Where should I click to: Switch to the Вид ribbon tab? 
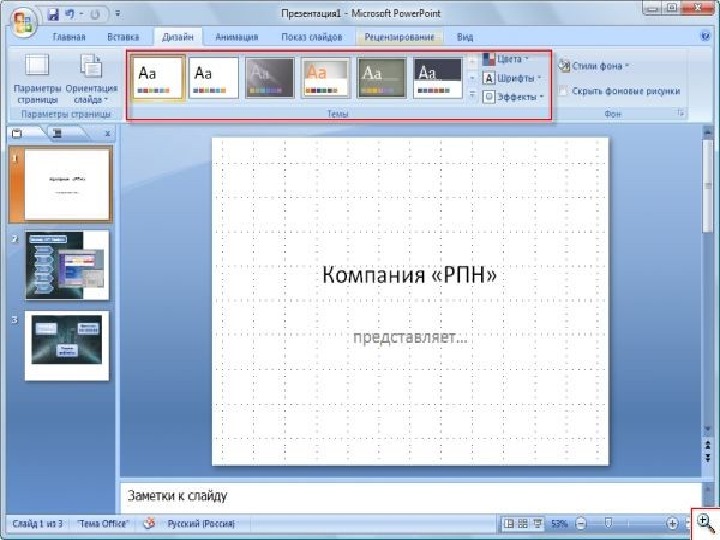465,37
